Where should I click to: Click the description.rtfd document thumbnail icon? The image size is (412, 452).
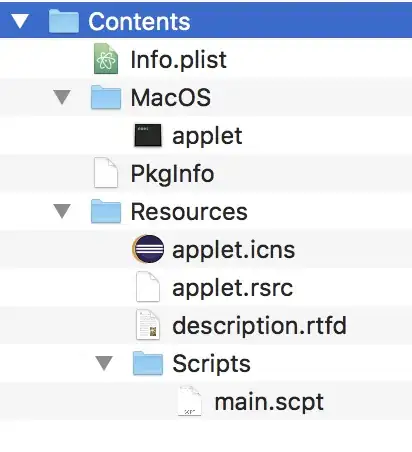pyautogui.click(x=148, y=325)
